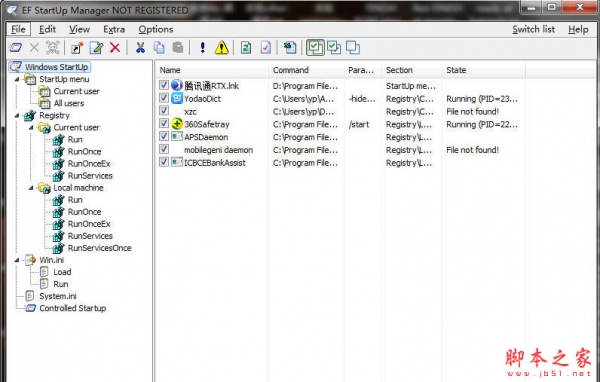This screenshot has height=382, width=600.
Task: Click the scissors cut icon
Action: (x=140, y=48)
